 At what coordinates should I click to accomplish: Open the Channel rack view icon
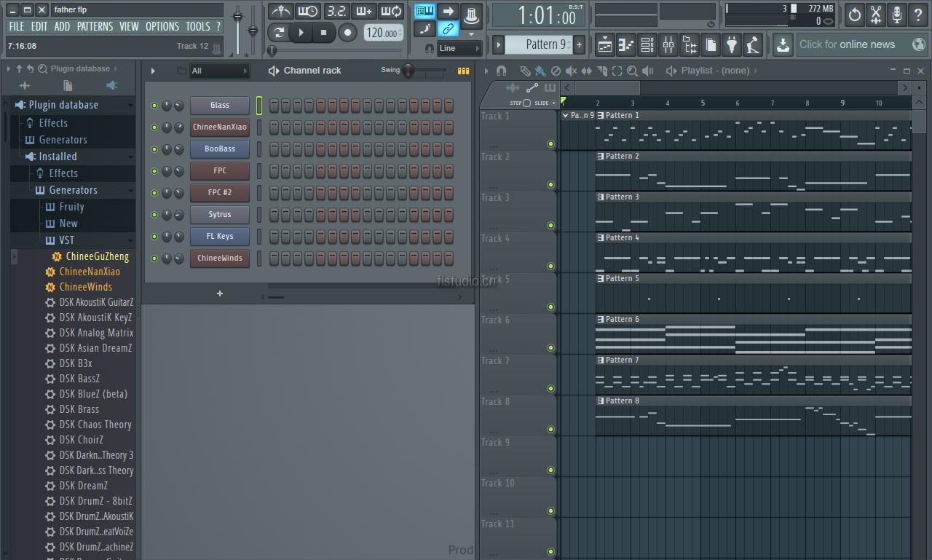coord(647,45)
